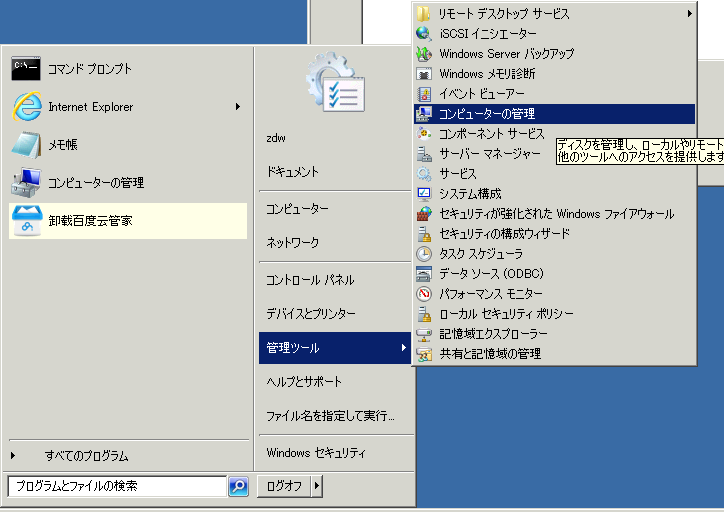This screenshot has height=512, width=724.
Task: Click in the プログラムとファイルの検索 box
Action: 118,486
